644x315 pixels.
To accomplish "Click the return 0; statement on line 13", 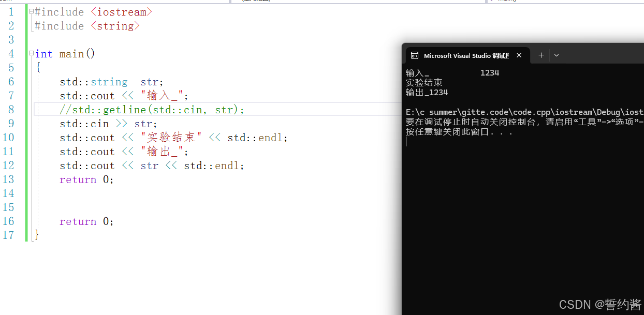I will [x=86, y=179].
